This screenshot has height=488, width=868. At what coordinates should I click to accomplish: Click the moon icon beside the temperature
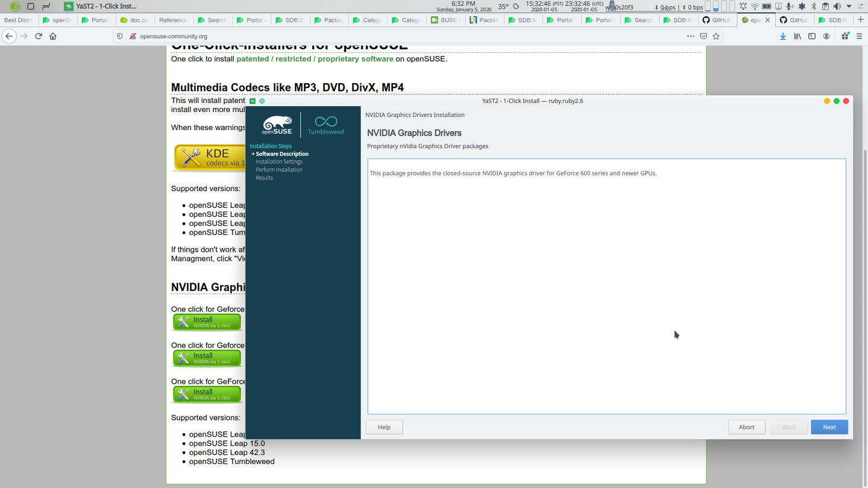tap(516, 7)
